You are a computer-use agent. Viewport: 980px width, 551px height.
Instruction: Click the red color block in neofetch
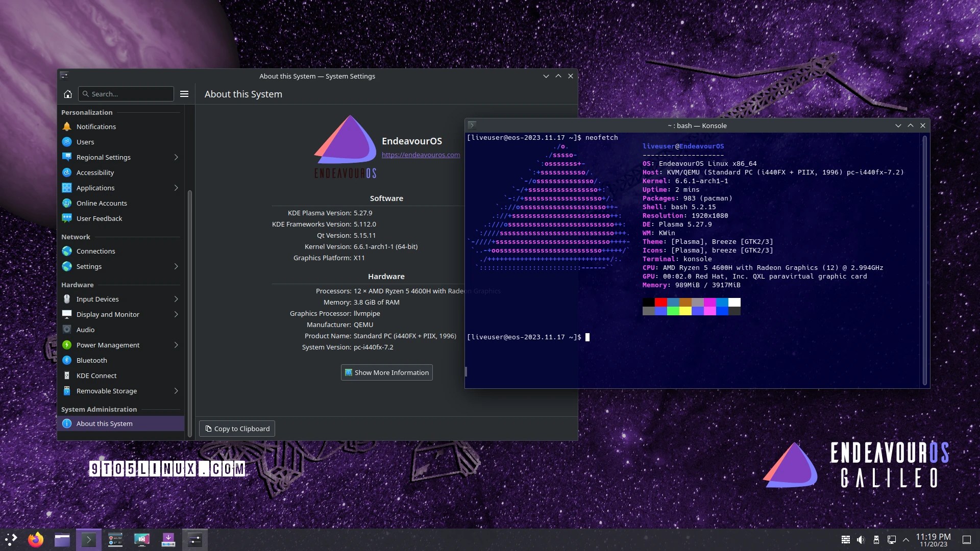(x=660, y=303)
